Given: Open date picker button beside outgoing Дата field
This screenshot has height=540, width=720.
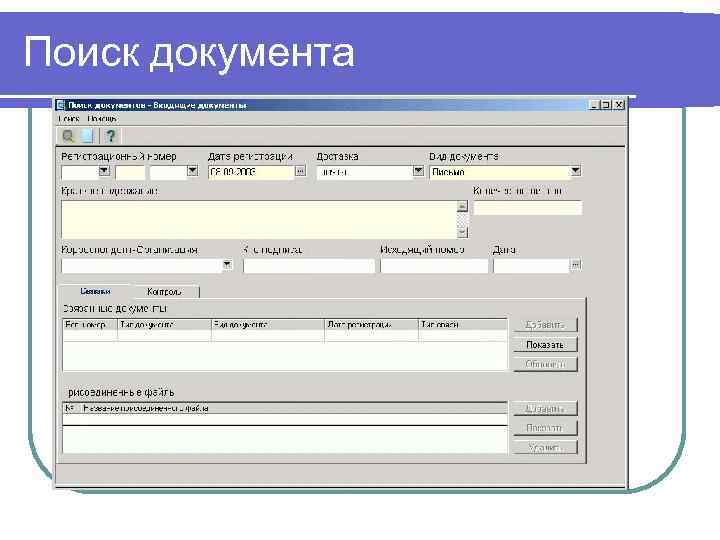Looking at the screenshot, I should pyautogui.click(x=575, y=265).
